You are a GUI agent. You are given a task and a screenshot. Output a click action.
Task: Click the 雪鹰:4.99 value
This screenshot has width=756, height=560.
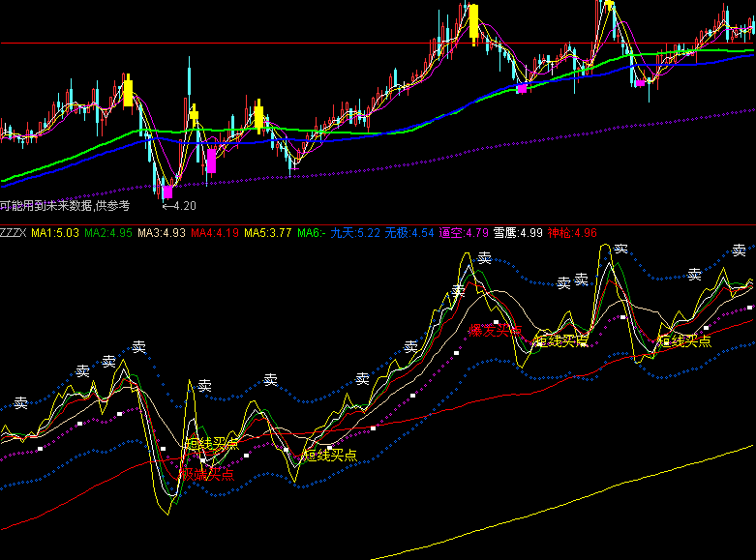tap(518, 233)
